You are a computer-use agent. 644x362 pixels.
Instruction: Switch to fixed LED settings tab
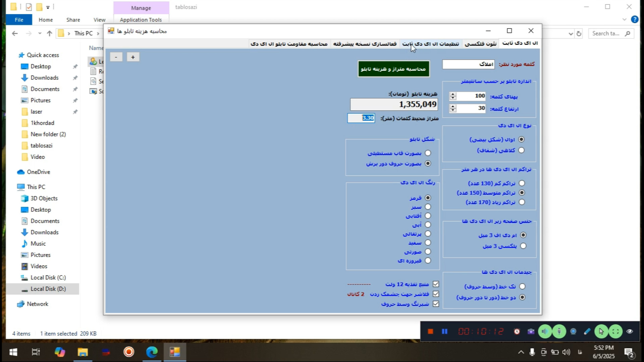[431, 44]
